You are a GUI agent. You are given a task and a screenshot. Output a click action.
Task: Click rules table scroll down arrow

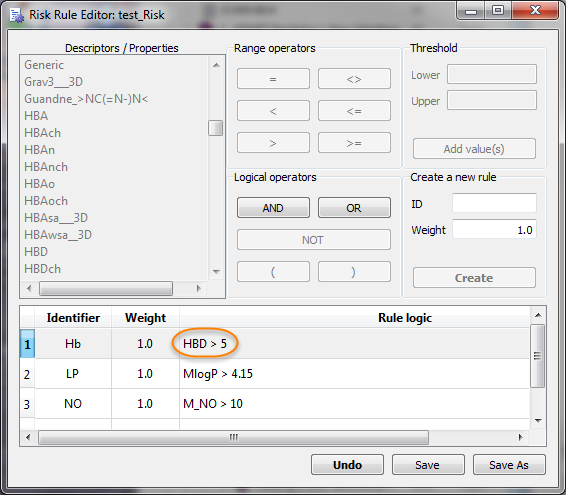click(x=538, y=421)
